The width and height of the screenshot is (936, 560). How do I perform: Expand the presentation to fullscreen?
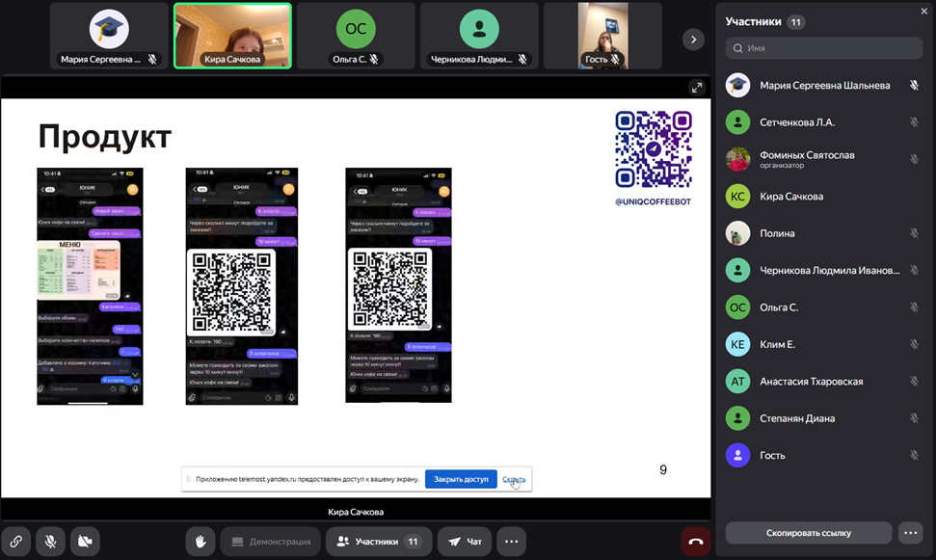click(696, 88)
